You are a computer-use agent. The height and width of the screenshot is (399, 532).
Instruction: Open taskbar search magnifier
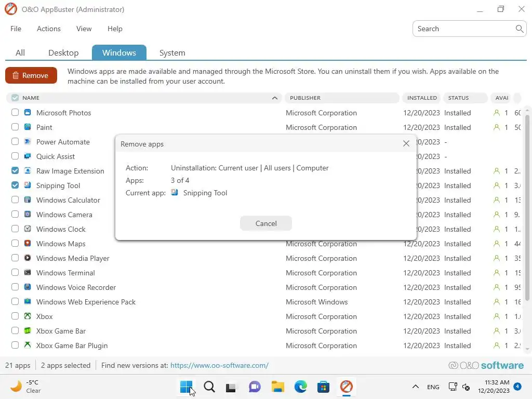point(209,387)
